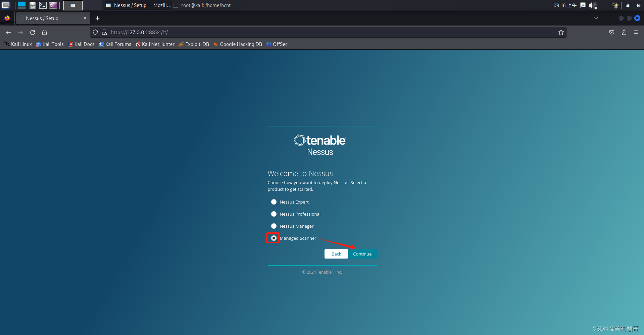
Task: Open the power manager plug icon
Action: coord(615,5)
